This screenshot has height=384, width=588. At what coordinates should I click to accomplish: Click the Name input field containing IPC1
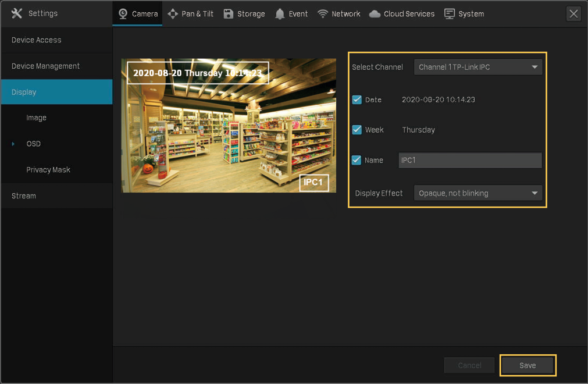tap(470, 160)
